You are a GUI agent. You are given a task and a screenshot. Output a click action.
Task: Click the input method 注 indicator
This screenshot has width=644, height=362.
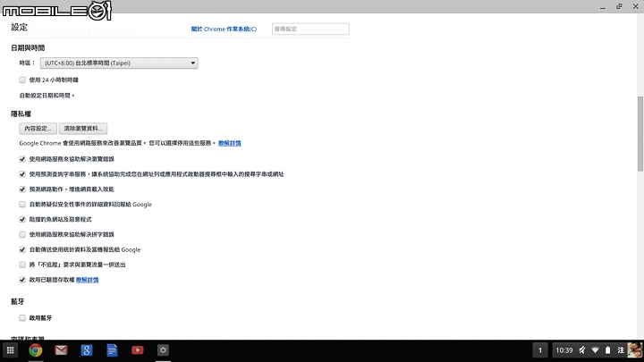(621, 350)
